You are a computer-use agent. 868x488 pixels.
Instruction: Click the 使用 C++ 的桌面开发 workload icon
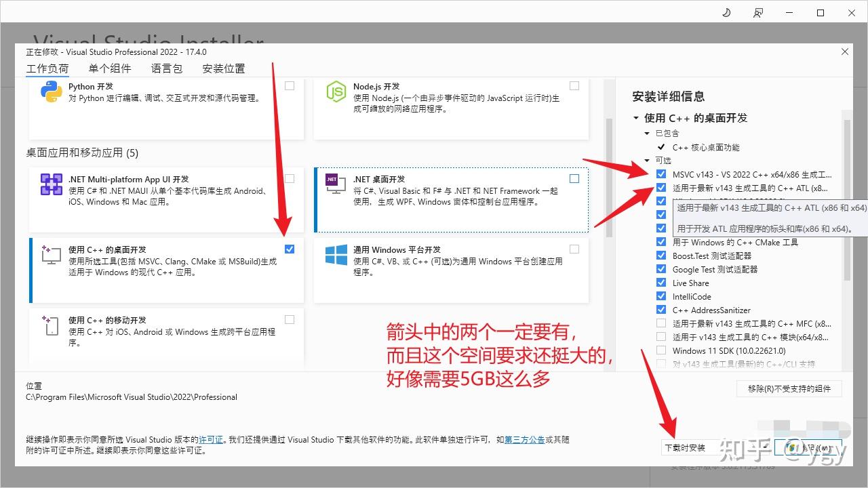click(x=52, y=255)
